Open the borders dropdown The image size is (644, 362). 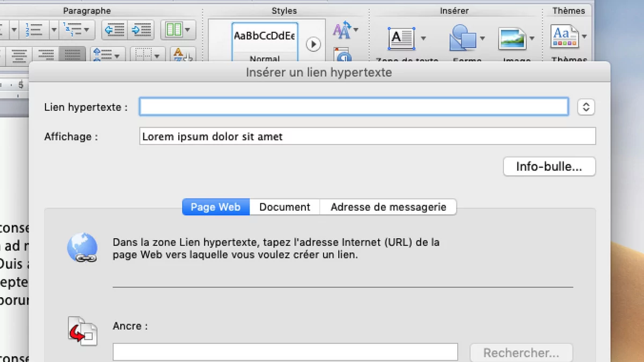[x=147, y=55]
